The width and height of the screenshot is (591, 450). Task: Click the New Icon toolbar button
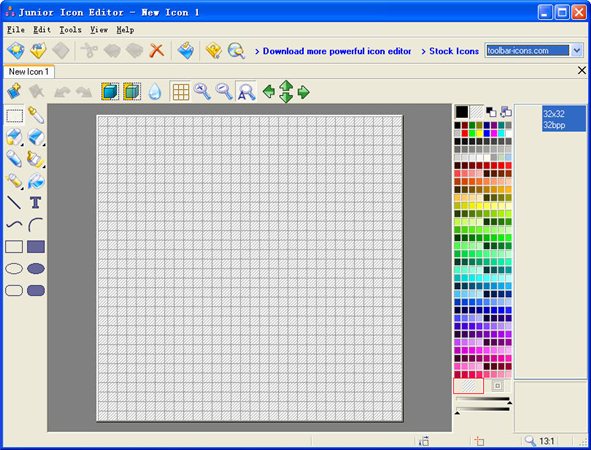pos(16,51)
